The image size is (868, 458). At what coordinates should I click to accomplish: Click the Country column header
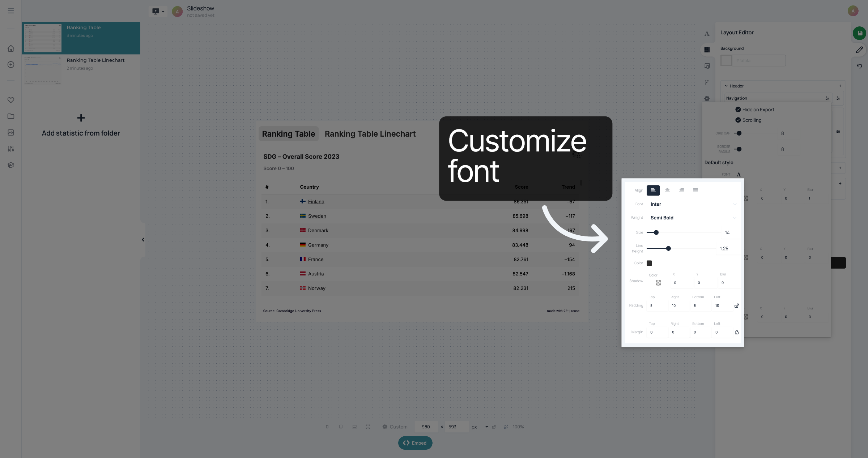(x=309, y=187)
